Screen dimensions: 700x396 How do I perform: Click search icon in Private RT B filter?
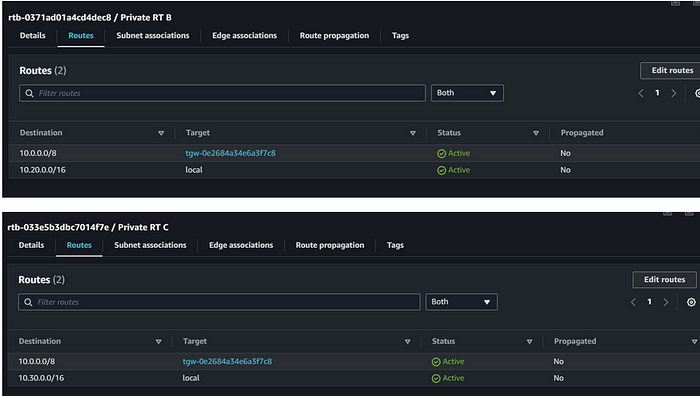29,93
